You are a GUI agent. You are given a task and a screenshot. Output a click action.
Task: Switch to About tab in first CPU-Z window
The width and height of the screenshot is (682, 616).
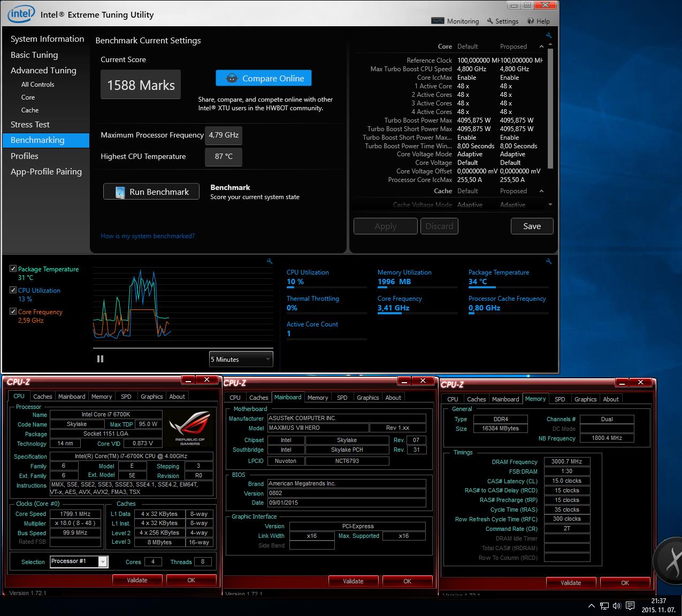pyautogui.click(x=177, y=397)
